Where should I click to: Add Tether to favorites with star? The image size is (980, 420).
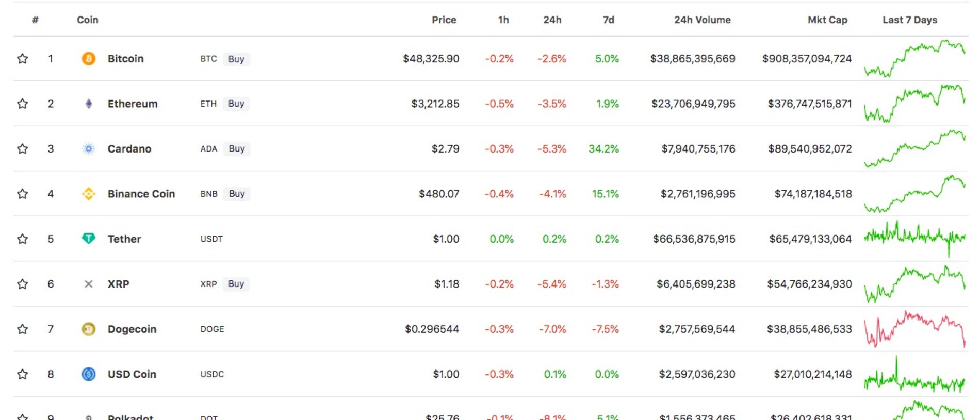(22, 239)
